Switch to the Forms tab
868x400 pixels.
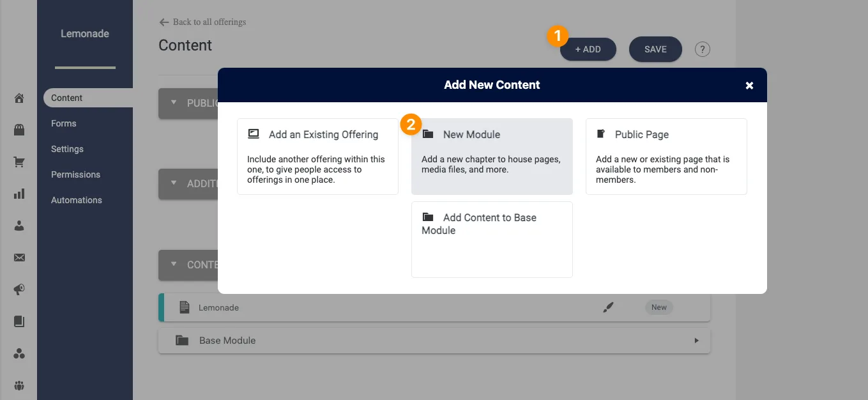click(x=63, y=123)
